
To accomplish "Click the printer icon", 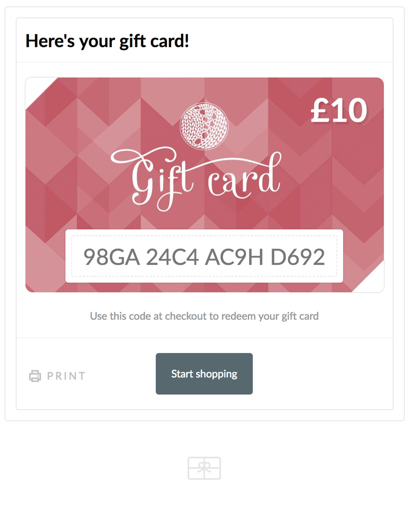I will (x=35, y=376).
